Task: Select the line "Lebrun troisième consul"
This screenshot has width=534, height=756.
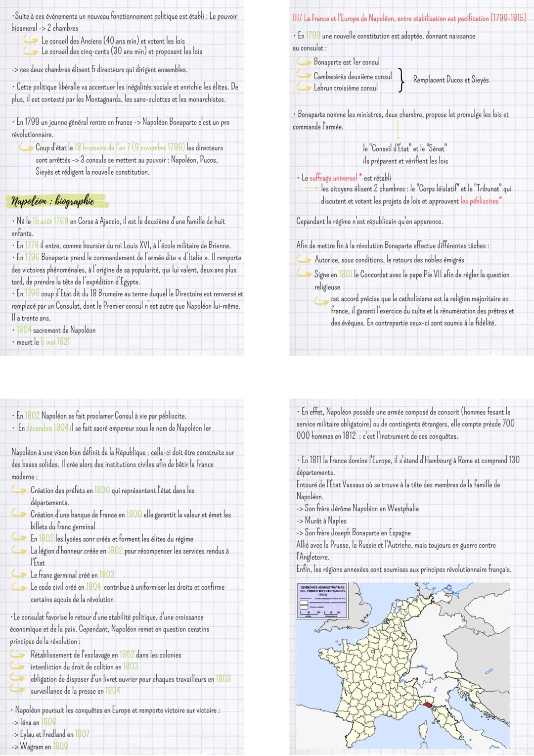Action: click(346, 88)
